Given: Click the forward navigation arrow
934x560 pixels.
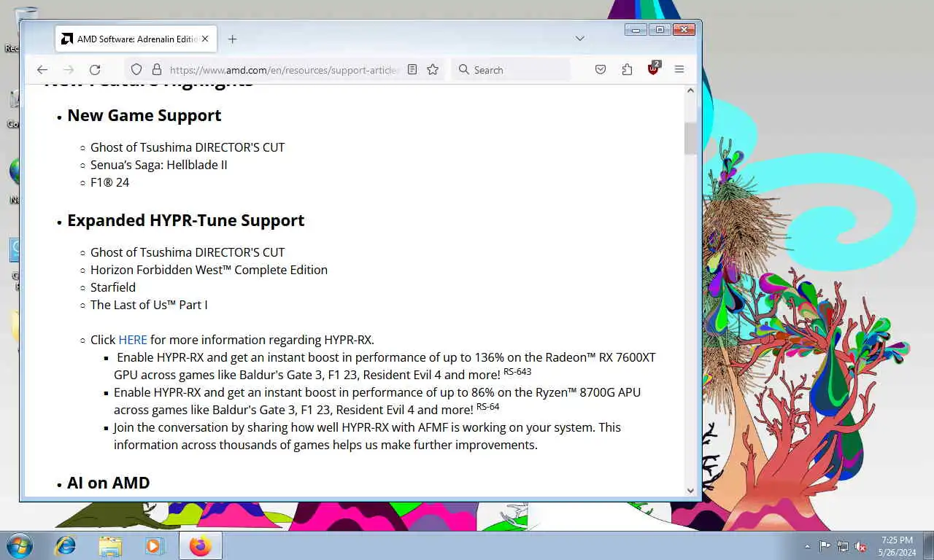Looking at the screenshot, I should (69, 70).
